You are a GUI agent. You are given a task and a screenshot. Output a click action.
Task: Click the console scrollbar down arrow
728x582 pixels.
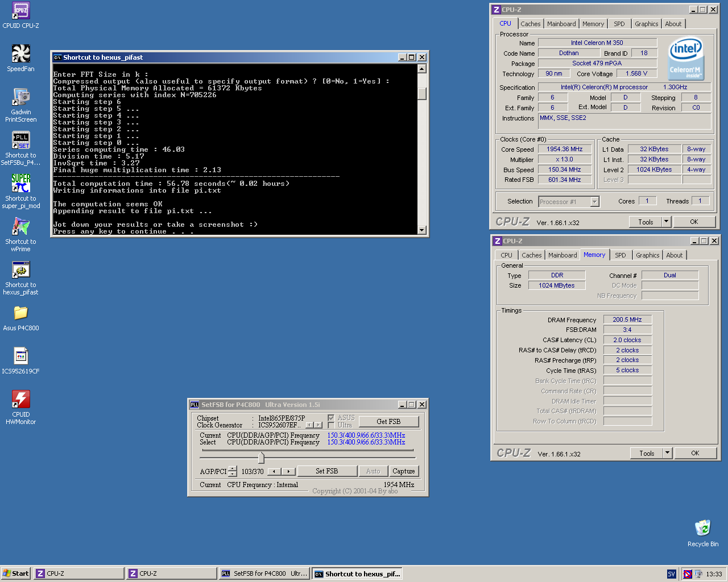(x=422, y=230)
